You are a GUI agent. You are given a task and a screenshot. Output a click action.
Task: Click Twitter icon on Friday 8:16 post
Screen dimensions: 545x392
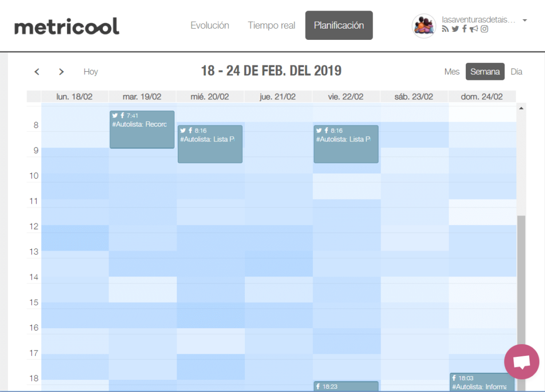click(319, 130)
